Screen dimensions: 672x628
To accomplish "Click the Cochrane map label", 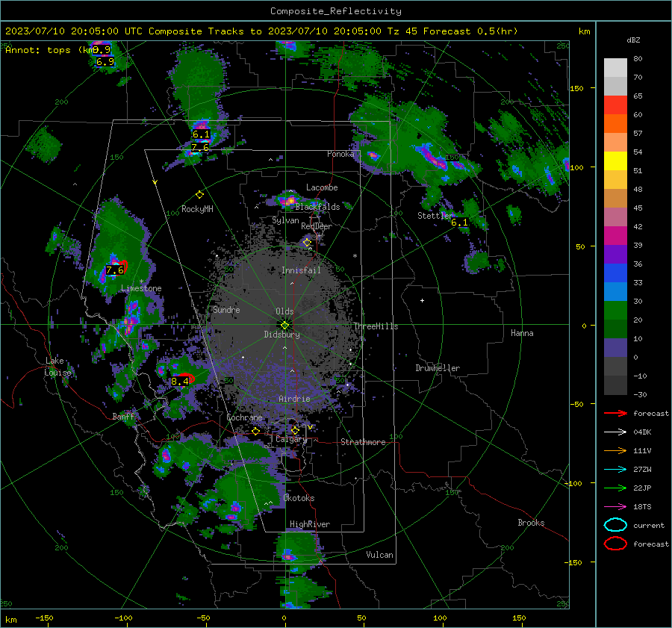I will [x=244, y=417].
